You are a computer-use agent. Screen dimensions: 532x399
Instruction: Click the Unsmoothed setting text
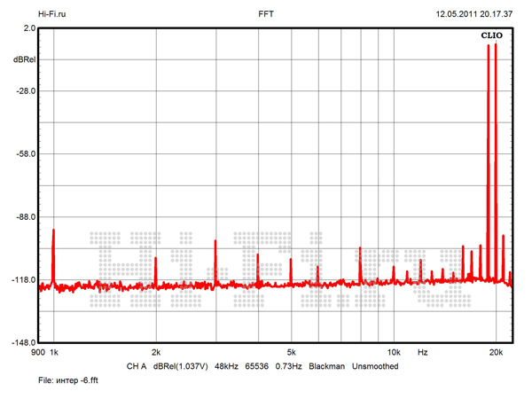point(375,366)
